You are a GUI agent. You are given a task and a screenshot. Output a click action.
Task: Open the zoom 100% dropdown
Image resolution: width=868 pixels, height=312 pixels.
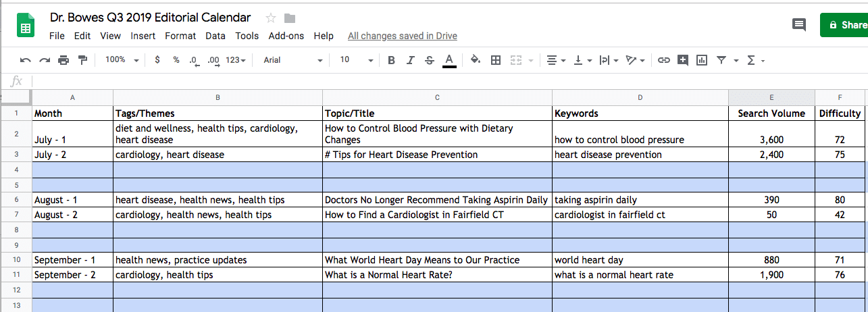pyautogui.click(x=122, y=60)
